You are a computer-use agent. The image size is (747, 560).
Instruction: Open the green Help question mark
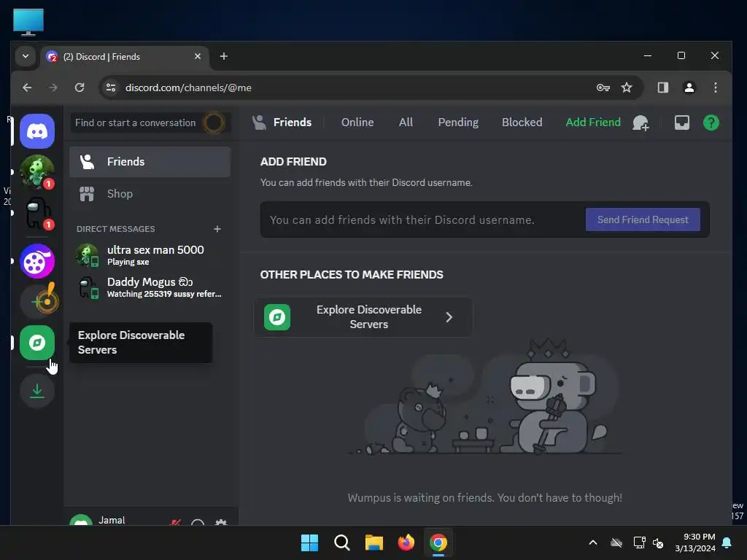click(x=711, y=122)
